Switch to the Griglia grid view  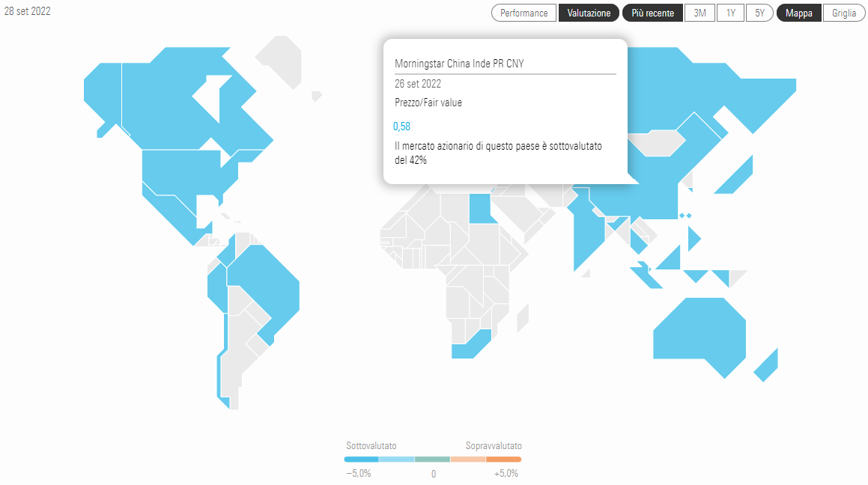[843, 13]
